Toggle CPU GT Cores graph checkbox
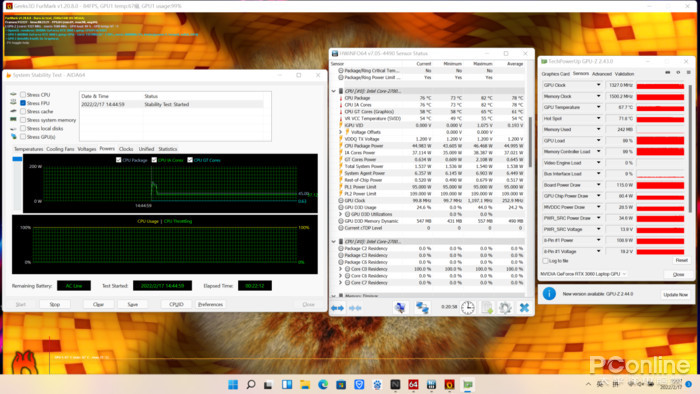The height and width of the screenshot is (394, 700). coord(190,160)
